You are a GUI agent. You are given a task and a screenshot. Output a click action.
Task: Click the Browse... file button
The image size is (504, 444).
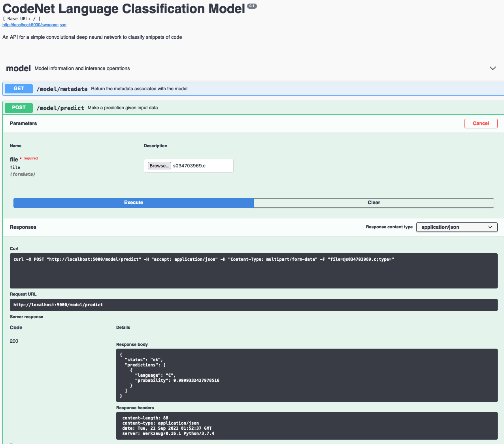pos(159,166)
